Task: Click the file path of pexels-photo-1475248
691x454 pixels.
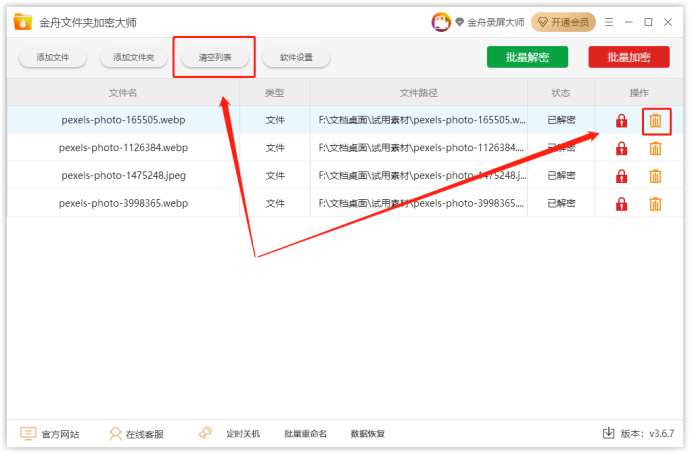Action: click(422, 175)
